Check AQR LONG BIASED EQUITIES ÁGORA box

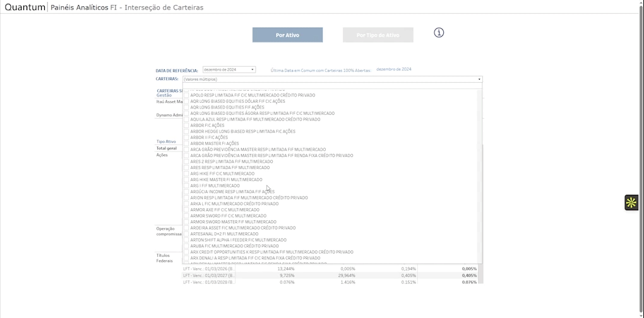tap(186, 113)
